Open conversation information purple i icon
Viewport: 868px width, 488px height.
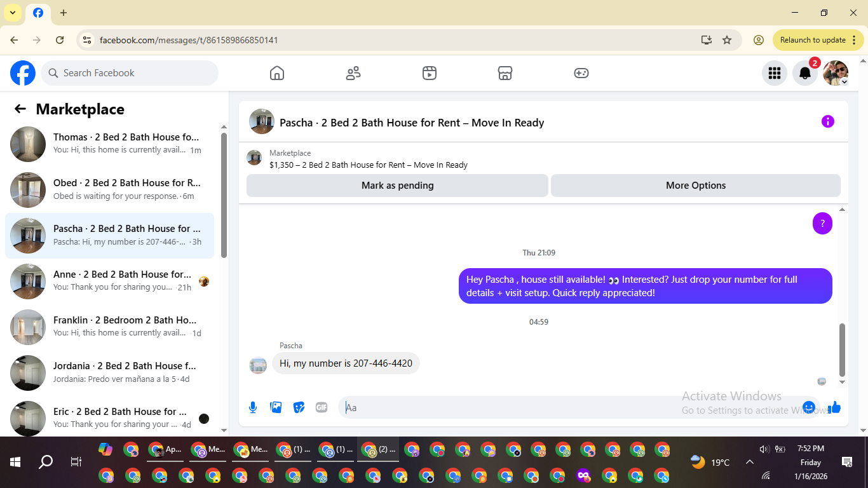tap(827, 121)
